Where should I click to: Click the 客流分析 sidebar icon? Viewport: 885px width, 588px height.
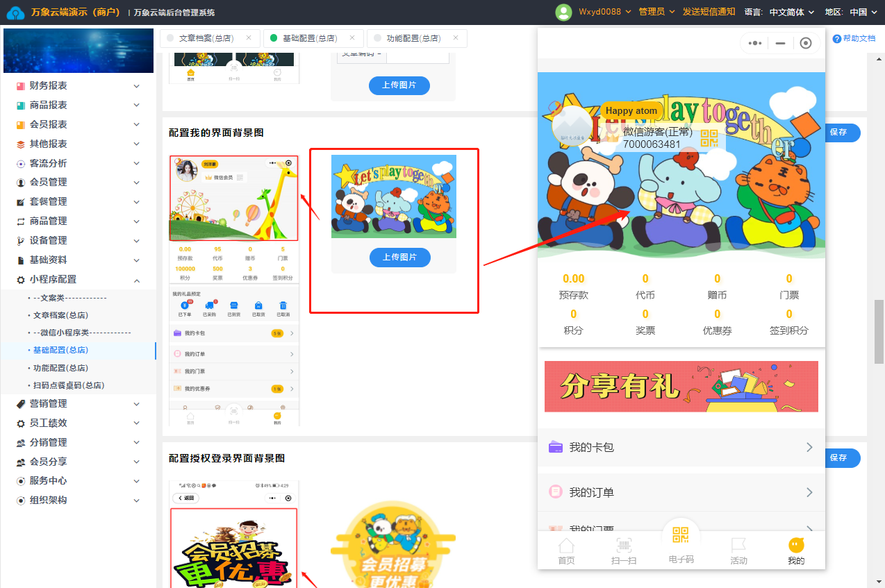click(21, 164)
